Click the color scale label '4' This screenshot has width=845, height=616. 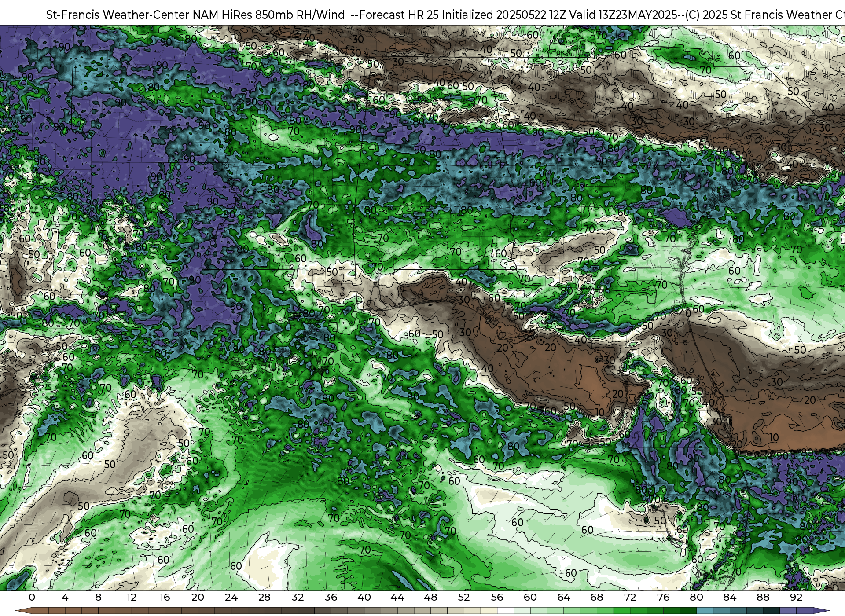coord(65,597)
